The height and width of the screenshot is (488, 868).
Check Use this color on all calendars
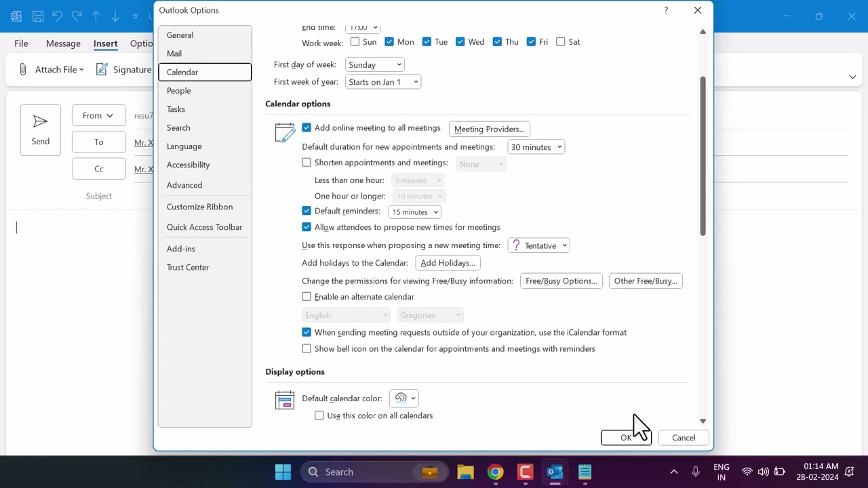pos(319,415)
